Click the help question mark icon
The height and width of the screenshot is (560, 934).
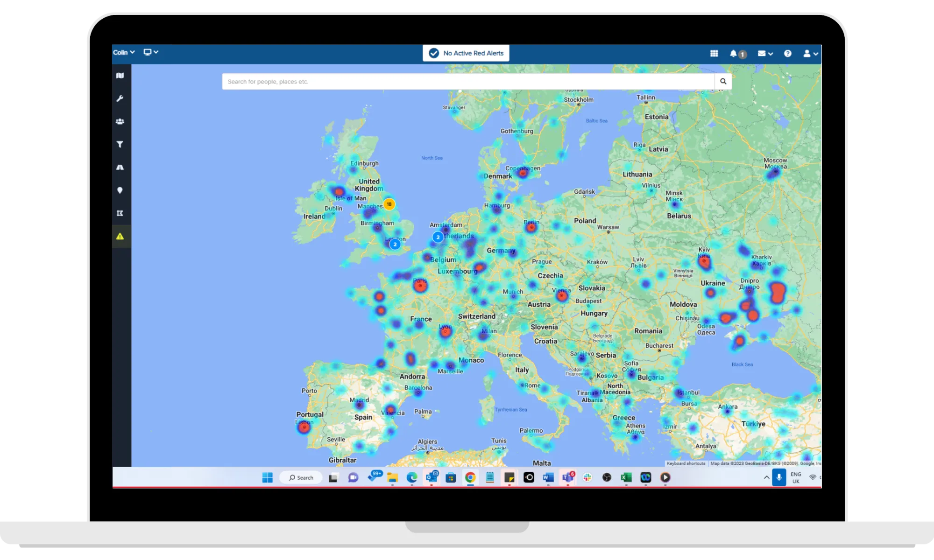pyautogui.click(x=787, y=53)
